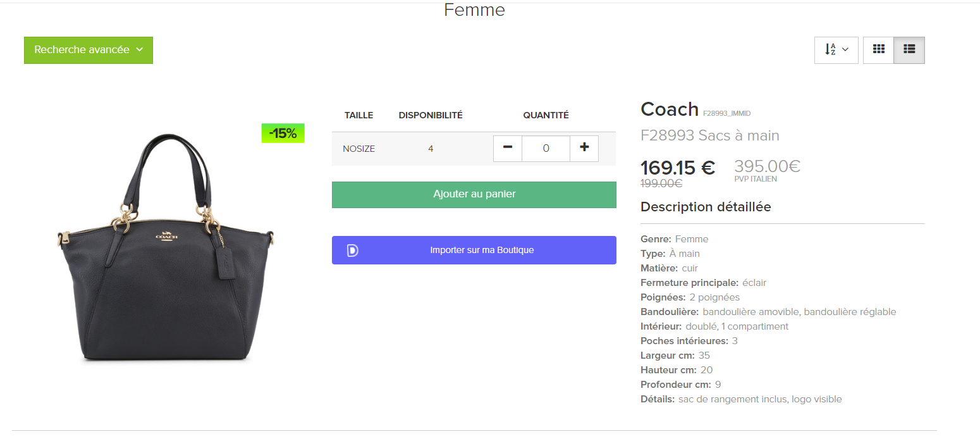Viewport: 980px width, 446px height.
Task: Click the Description détaillée heading
Action: pyautogui.click(x=706, y=207)
